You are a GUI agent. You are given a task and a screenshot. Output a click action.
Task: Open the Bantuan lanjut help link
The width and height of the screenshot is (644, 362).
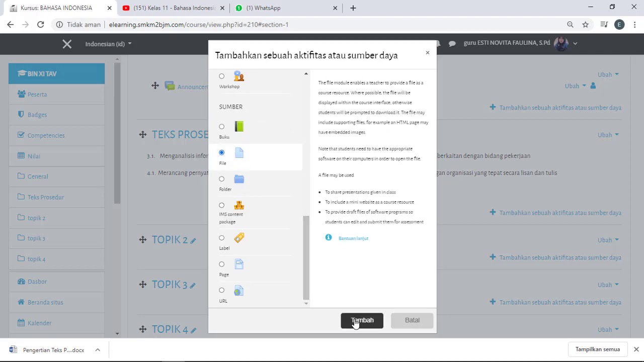point(353,238)
